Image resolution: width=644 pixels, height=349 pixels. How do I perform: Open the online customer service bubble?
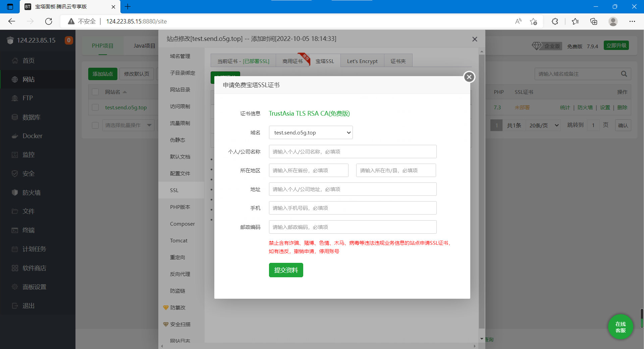pyautogui.click(x=620, y=327)
